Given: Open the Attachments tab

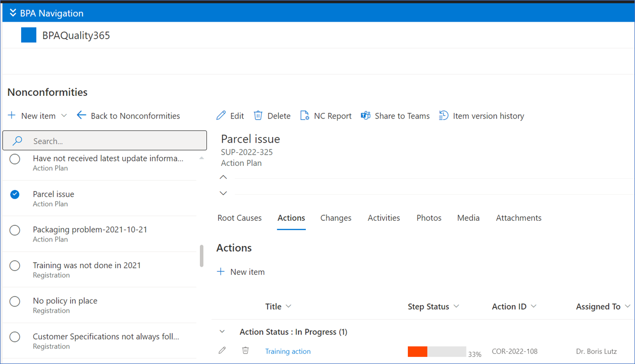Looking at the screenshot, I should coord(519,218).
